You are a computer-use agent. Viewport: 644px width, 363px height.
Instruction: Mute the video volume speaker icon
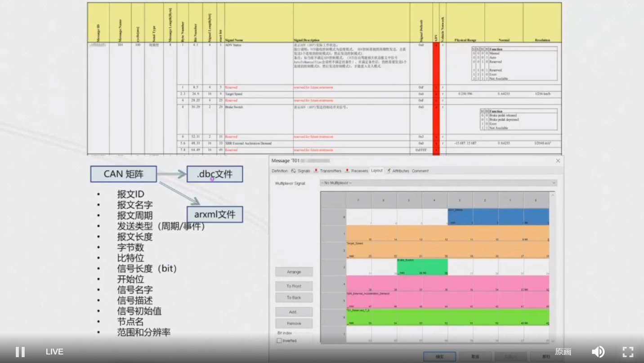(598, 352)
